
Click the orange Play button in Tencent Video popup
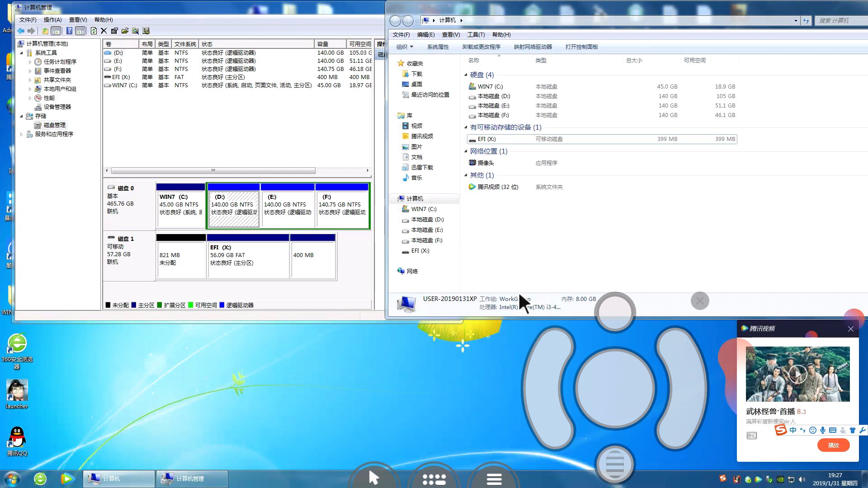coord(833,445)
